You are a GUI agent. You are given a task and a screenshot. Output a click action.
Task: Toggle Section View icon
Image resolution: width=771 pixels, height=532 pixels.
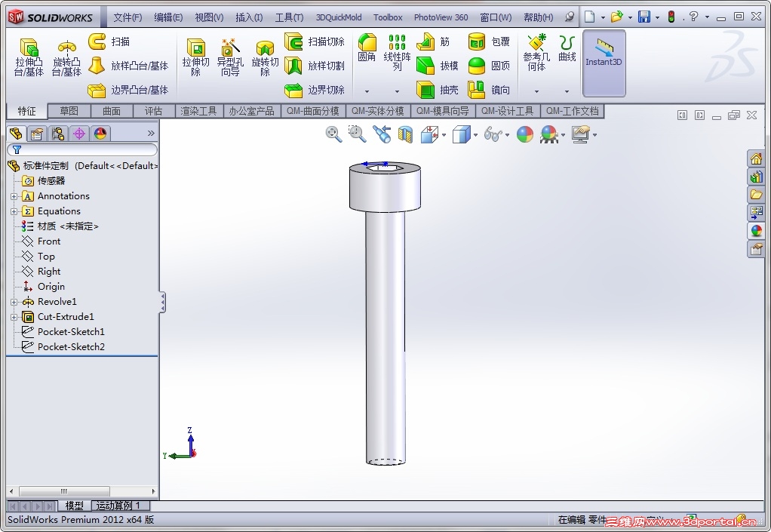point(405,134)
